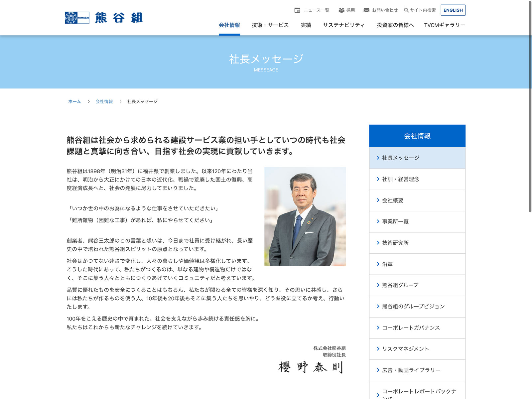Screen dimensions: 532x399
Task: Click the president's portrait photo
Action: [305, 216]
